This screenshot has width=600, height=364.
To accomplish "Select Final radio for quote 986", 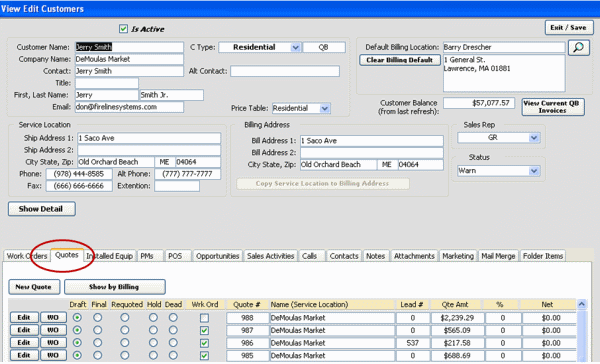I will point(98,343).
